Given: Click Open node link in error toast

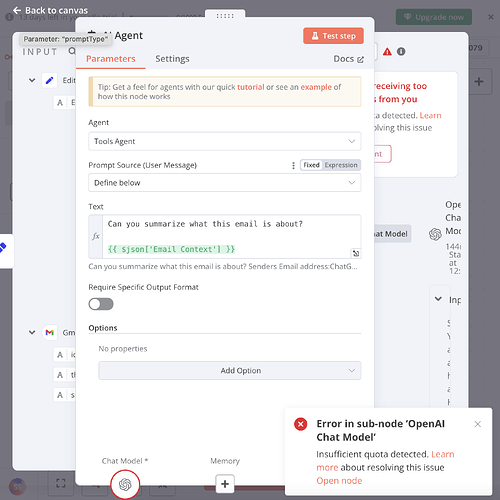Looking at the screenshot, I should click(339, 481).
